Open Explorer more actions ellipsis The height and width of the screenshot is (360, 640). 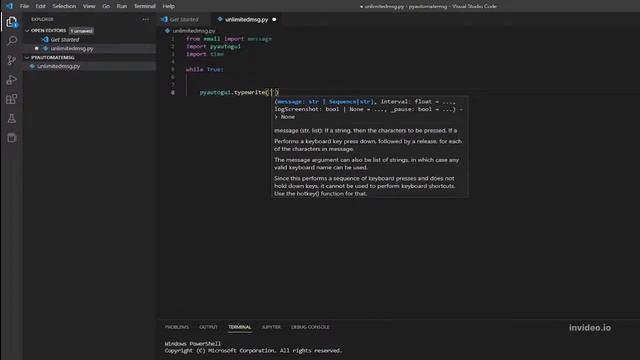coord(146,19)
